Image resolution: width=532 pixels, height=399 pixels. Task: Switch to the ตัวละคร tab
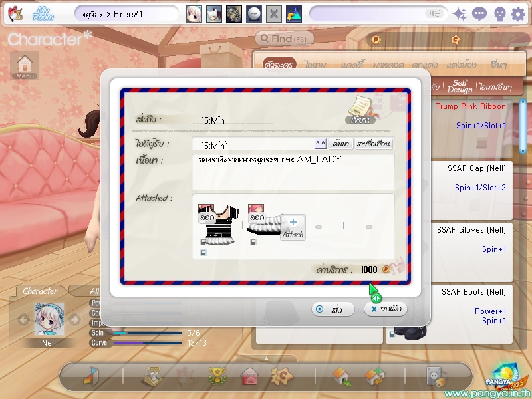pyautogui.click(x=279, y=64)
